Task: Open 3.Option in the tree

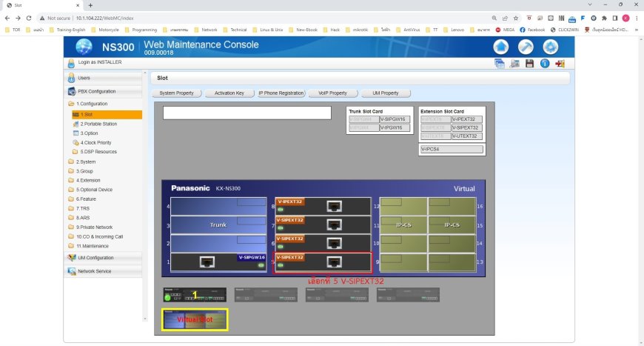Action: click(89, 133)
